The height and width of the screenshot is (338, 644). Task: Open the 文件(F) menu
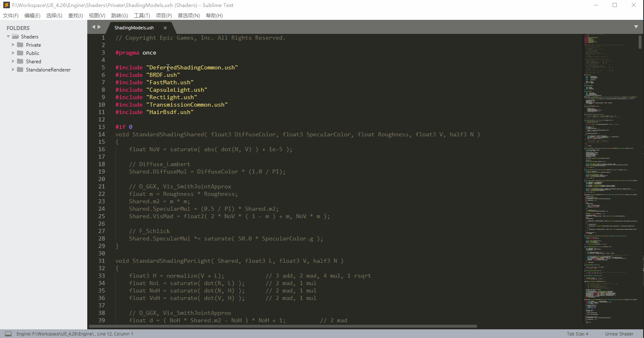(x=11, y=16)
